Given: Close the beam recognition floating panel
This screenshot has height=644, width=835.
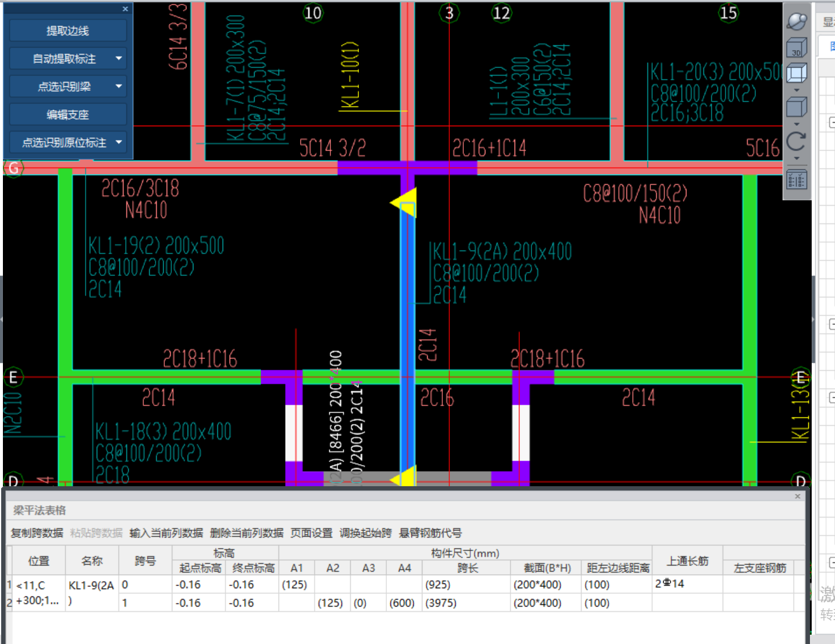Looking at the screenshot, I should [125, 9].
